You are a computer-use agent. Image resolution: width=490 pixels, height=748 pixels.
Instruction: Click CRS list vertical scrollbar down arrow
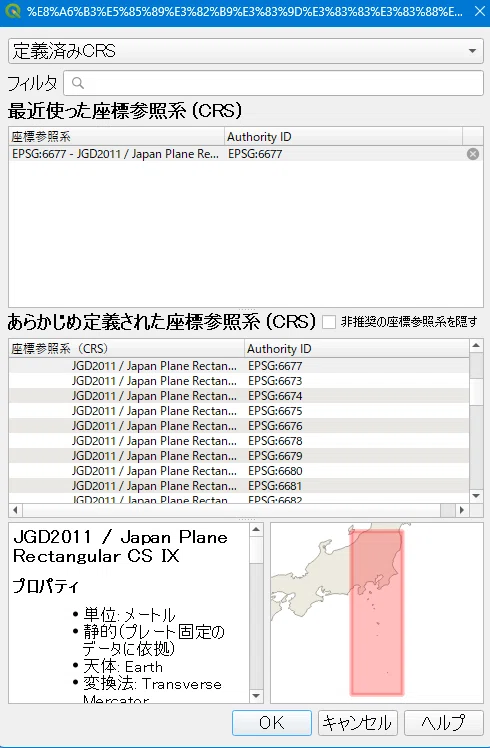pyautogui.click(x=476, y=496)
